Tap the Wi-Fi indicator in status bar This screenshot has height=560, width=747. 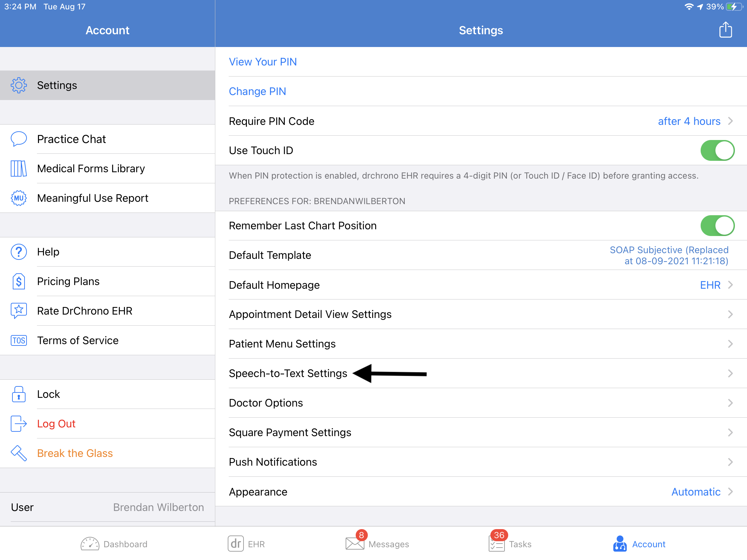[x=689, y=7]
